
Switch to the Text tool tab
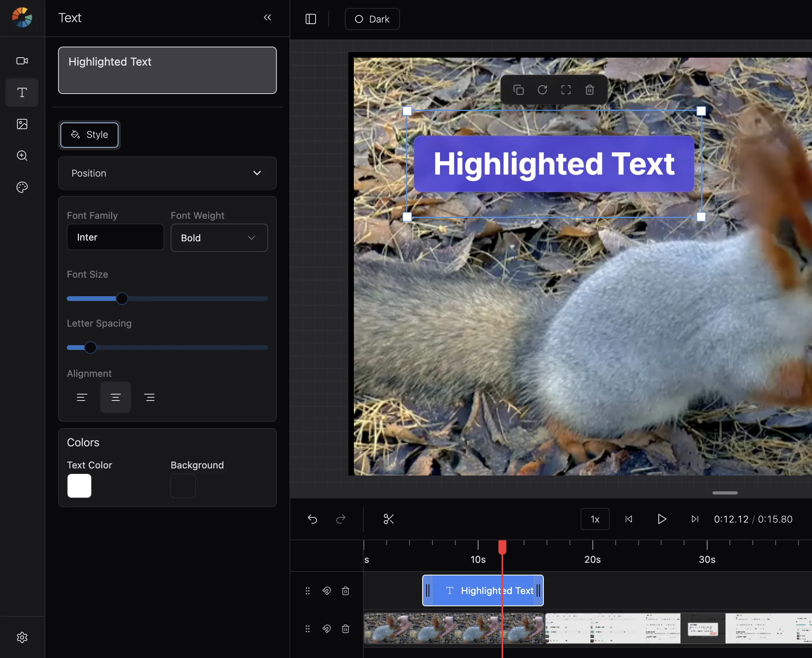pyautogui.click(x=22, y=92)
